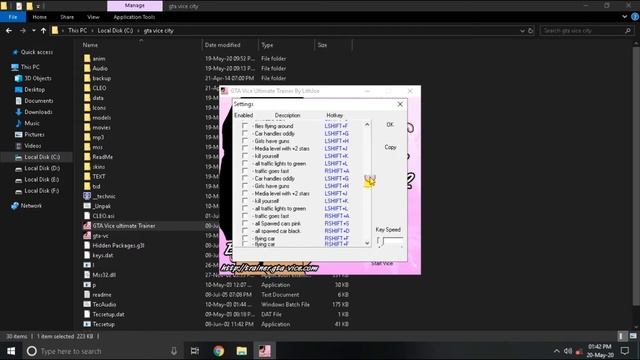The width and height of the screenshot is (640, 360).
Task: Click the Settings list scroll-up arrow
Action: pyautogui.click(x=367, y=124)
